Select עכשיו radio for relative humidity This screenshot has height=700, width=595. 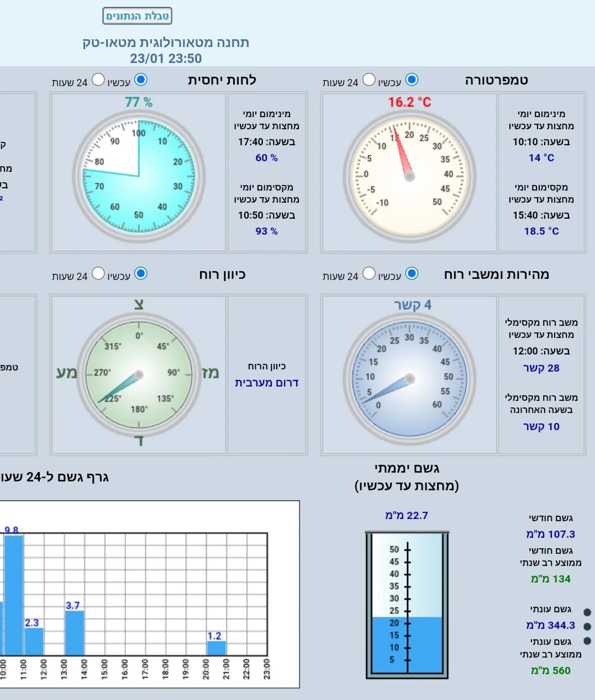141,79
